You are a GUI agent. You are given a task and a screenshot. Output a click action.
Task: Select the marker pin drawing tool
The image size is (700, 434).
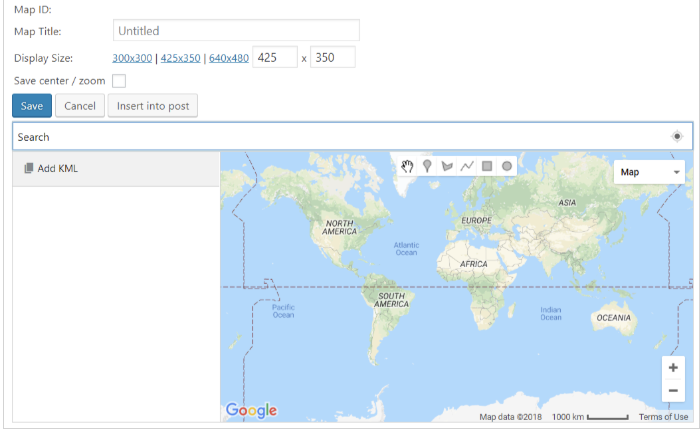coord(427,166)
